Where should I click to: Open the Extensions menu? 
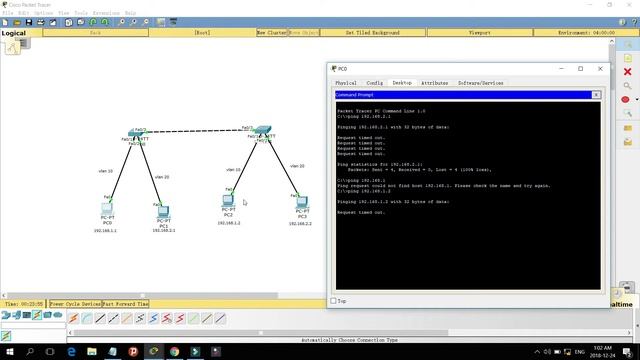pyautogui.click(x=106, y=13)
